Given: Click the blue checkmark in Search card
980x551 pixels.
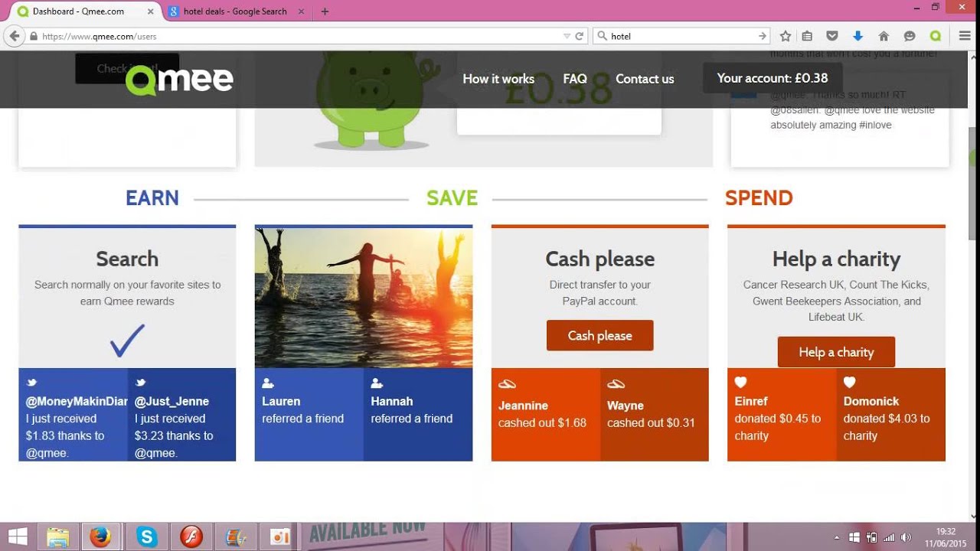Looking at the screenshot, I should tap(127, 341).
